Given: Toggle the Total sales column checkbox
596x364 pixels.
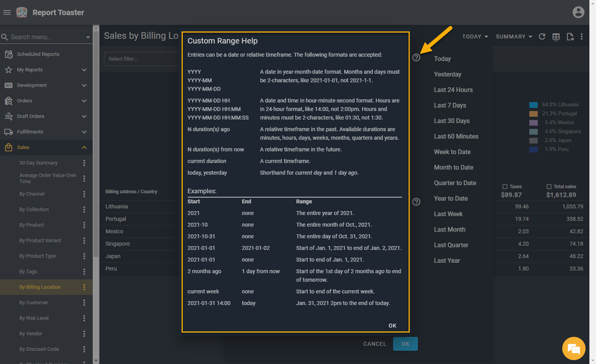Looking at the screenshot, I should (549, 187).
